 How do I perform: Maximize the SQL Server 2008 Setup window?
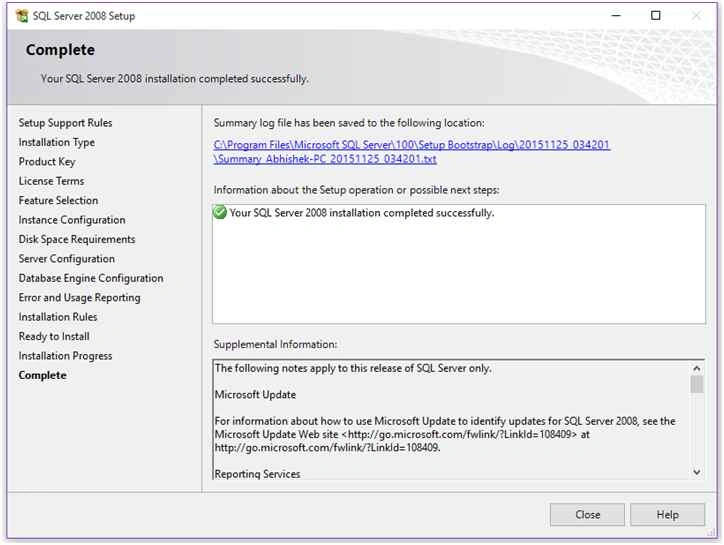(x=655, y=16)
